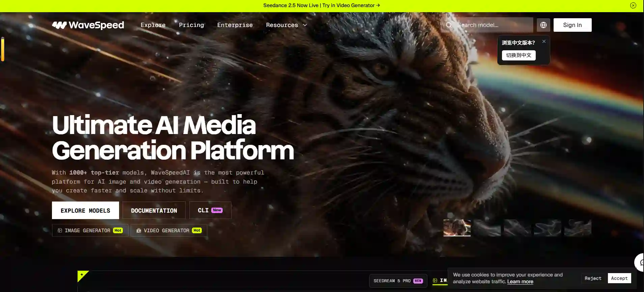Click the search magnifier icon
644x292 pixels.
click(x=449, y=25)
